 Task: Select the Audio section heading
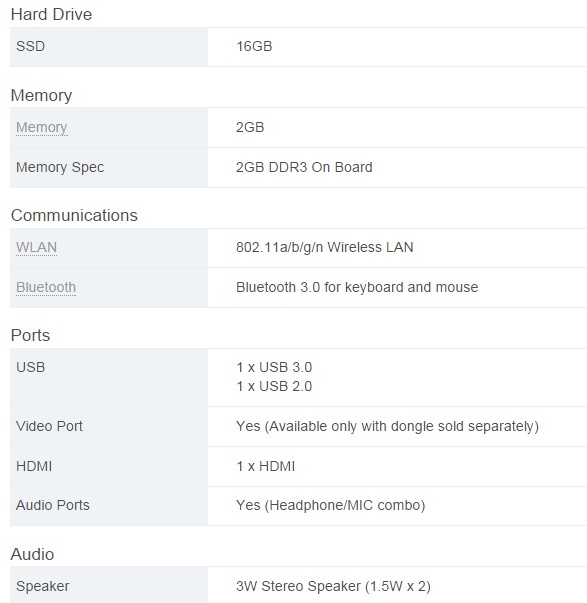(x=32, y=555)
